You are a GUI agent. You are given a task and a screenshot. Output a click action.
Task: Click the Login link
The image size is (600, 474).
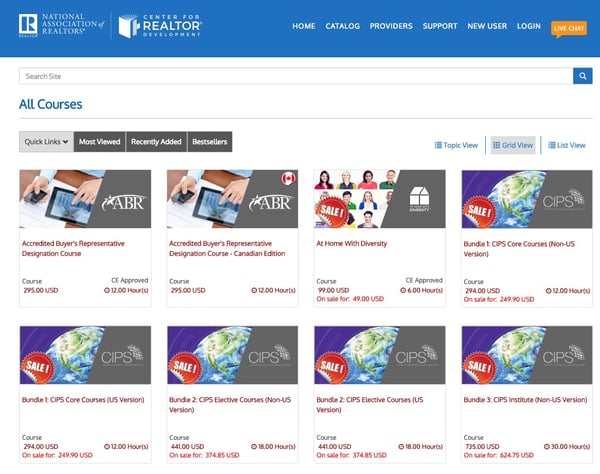(528, 26)
